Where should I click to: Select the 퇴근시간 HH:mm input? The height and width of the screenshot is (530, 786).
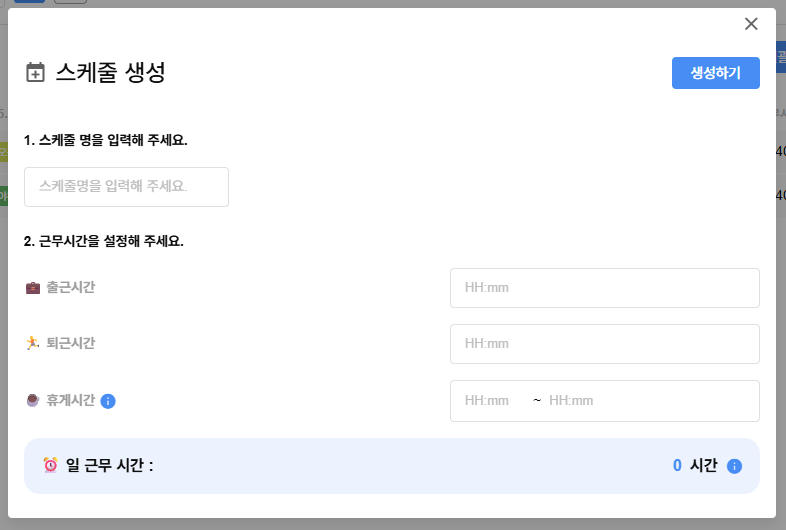605,344
